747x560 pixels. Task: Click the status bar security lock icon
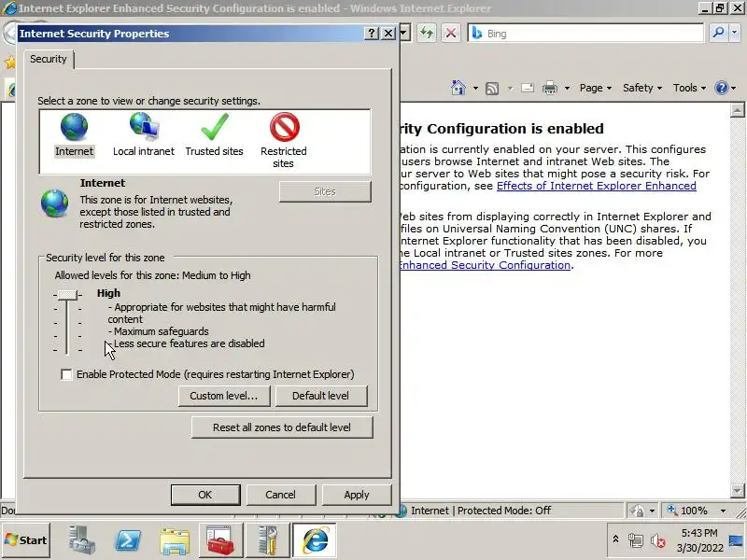[637, 511]
